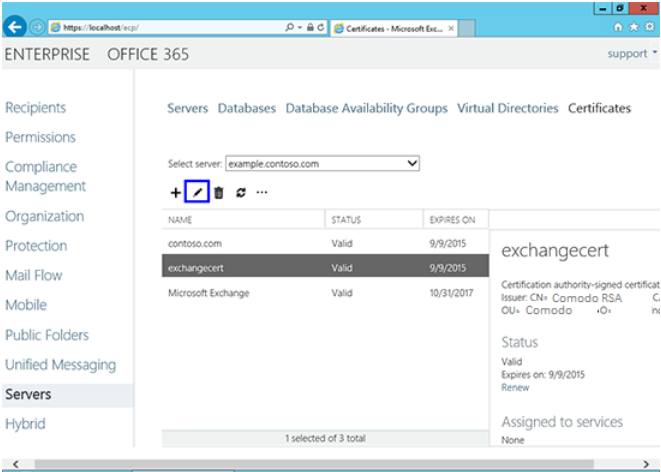Open a new browser tab
The width and height of the screenshot is (661, 472).
pos(467,28)
